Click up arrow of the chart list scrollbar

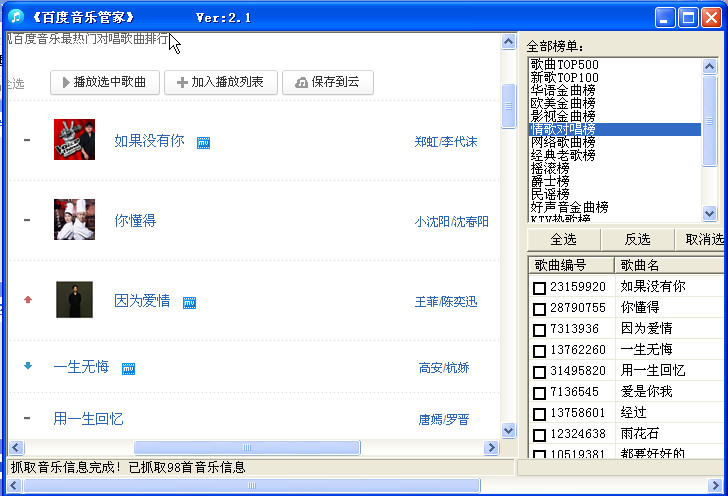pyautogui.click(x=709, y=66)
